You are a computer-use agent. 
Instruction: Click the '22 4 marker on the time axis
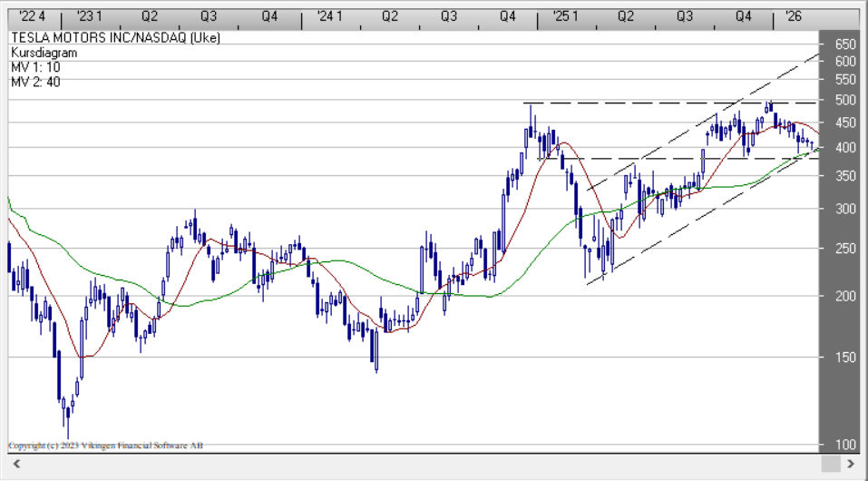29,16
